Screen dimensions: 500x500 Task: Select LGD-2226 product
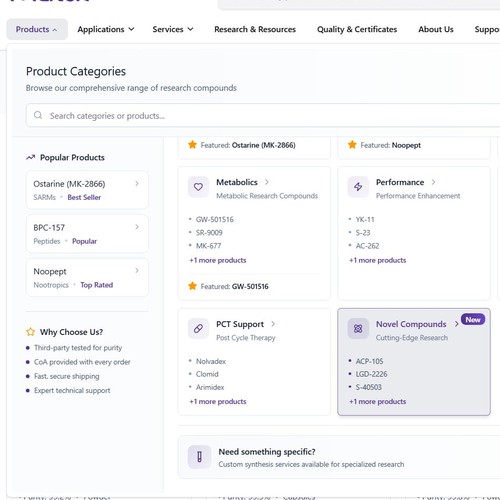(371, 374)
